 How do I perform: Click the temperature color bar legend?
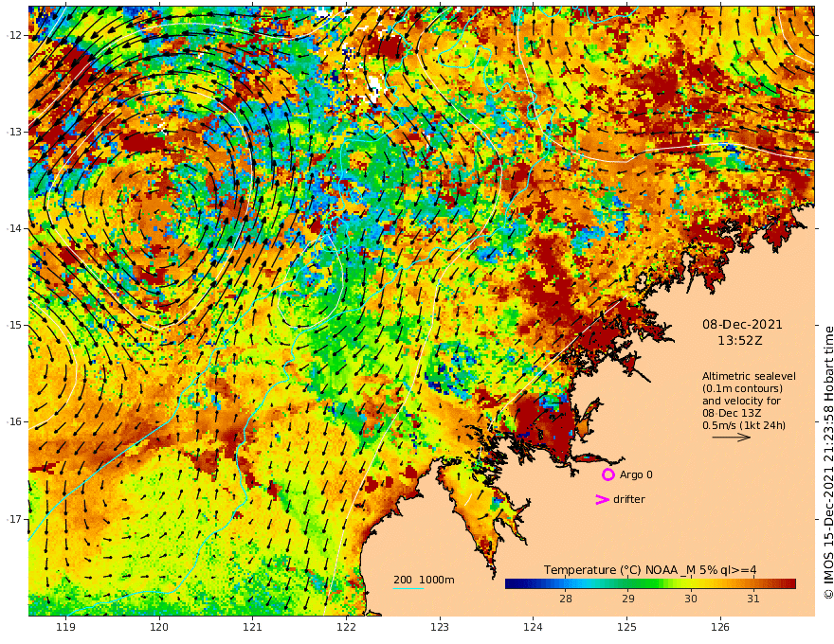[x=650, y=584]
